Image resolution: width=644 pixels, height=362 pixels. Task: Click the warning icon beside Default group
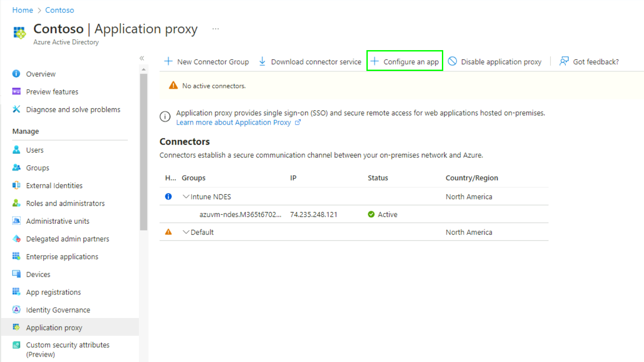pos(168,232)
